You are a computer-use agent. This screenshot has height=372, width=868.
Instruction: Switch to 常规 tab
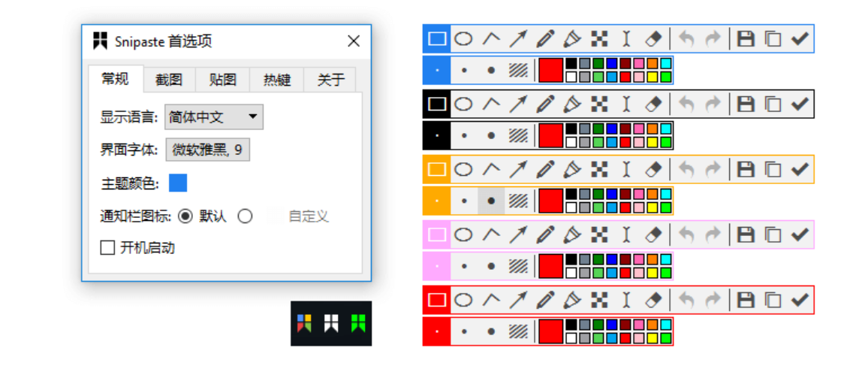click(x=115, y=79)
